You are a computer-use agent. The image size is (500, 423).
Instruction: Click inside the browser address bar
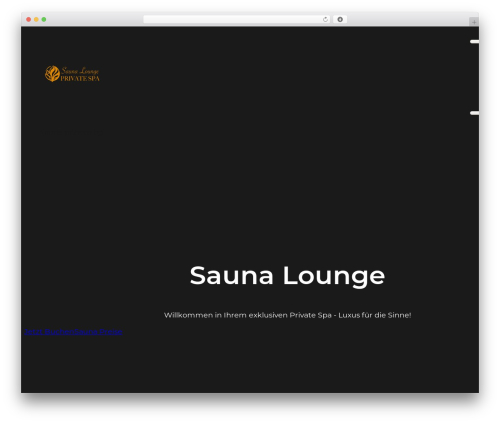coord(237,20)
